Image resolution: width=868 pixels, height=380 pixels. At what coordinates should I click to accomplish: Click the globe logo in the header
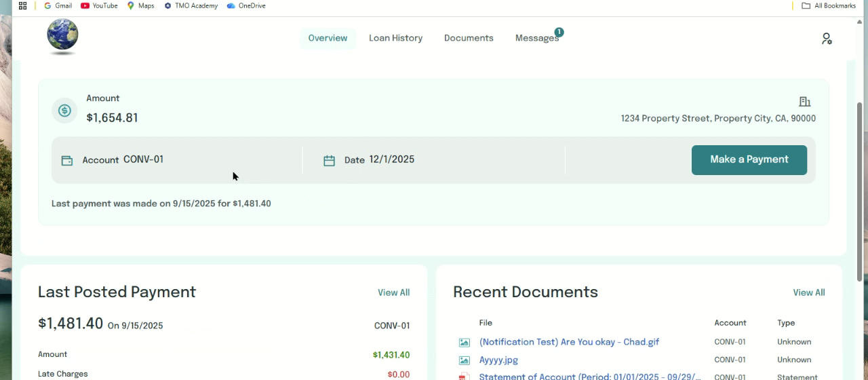pos(62,35)
